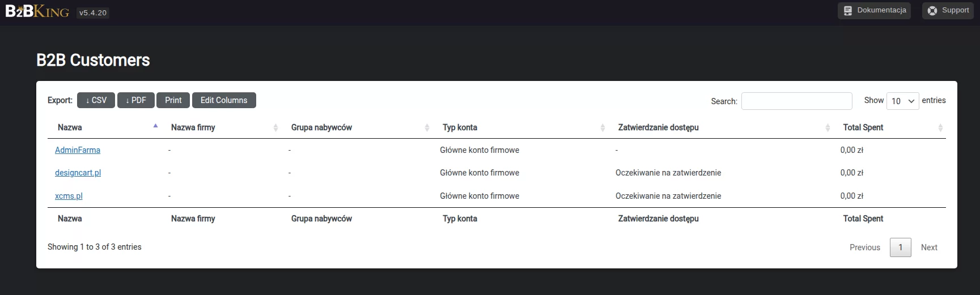The image size is (980, 295).
Task: Sort by the Nazwa column arrow
Action: pyautogui.click(x=155, y=126)
